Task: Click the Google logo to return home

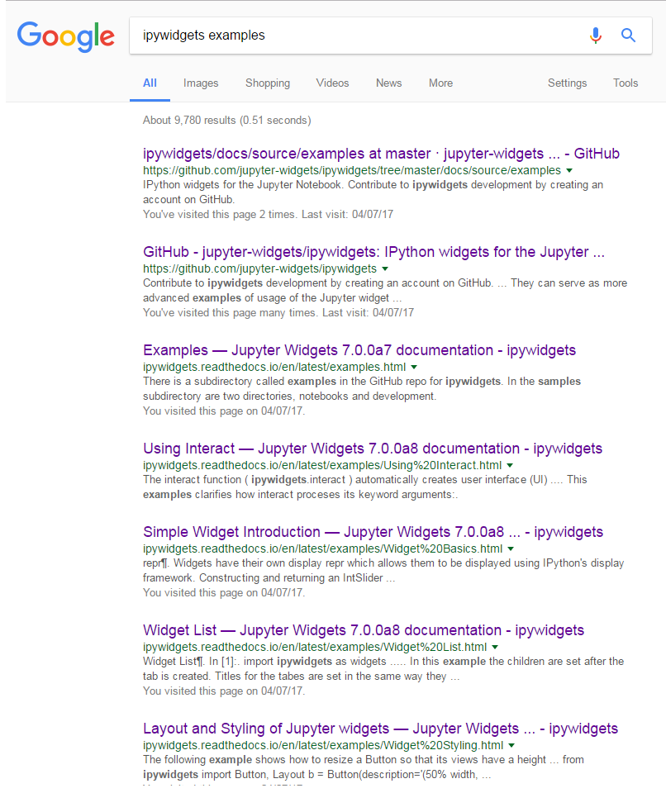Action: (x=66, y=36)
